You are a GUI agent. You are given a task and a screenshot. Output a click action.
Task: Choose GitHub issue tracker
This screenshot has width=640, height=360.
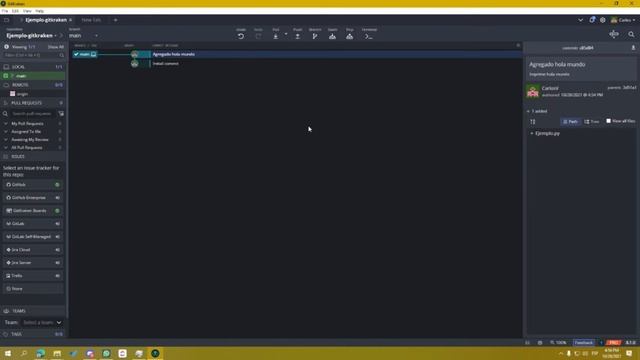click(33, 184)
